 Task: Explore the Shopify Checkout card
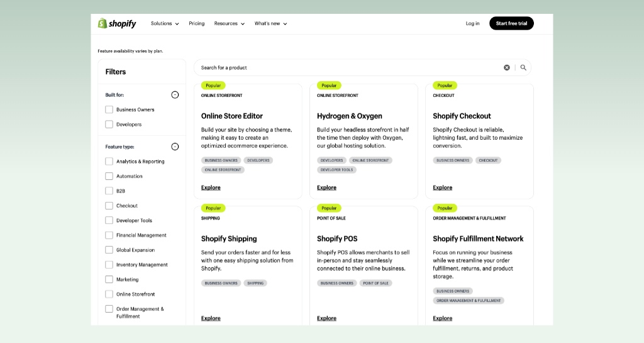point(442,188)
